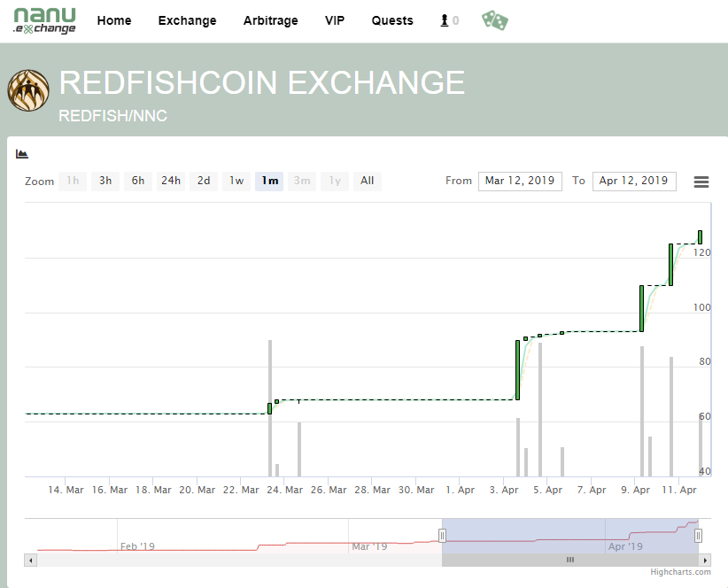Grab the right navigator range handle

[x=698, y=536]
